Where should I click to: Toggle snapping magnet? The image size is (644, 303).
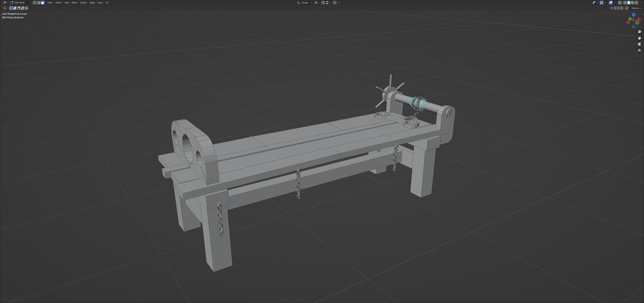coord(323,2)
